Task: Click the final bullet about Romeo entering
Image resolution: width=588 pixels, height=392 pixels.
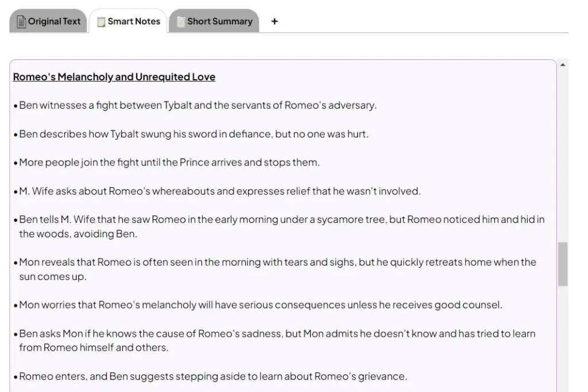Action: pos(212,376)
